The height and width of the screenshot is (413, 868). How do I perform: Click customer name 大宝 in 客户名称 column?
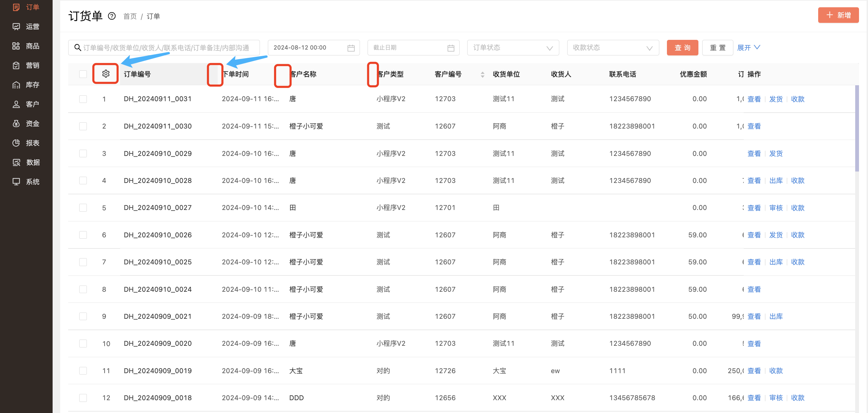[296, 371]
